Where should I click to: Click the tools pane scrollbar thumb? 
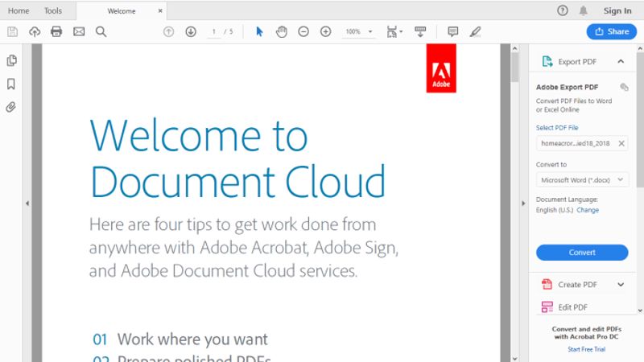tap(640, 119)
